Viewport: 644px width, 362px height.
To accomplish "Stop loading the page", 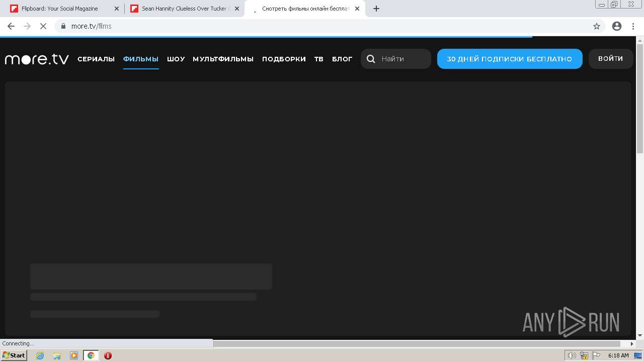I will pos(43,26).
